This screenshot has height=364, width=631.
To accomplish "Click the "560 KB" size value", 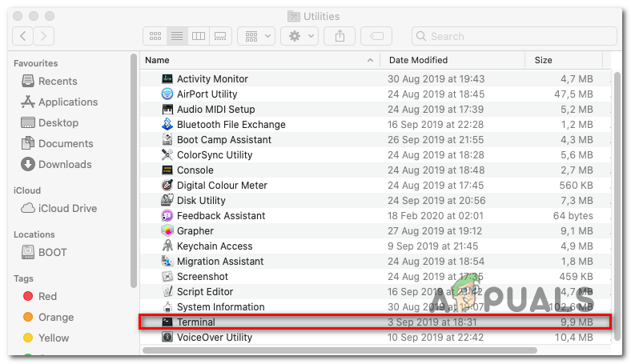I will pos(576,186).
